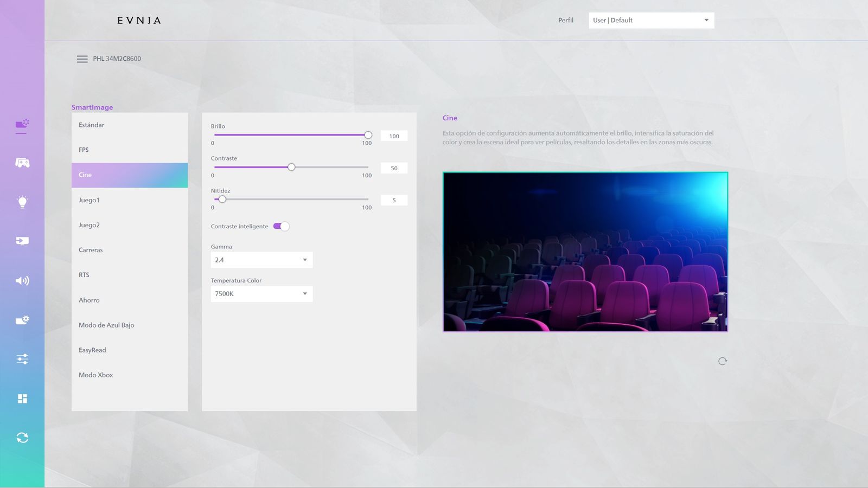Image resolution: width=868 pixels, height=488 pixels.
Task: Click the cinema preview image
Action: click(x=585, y=252)
